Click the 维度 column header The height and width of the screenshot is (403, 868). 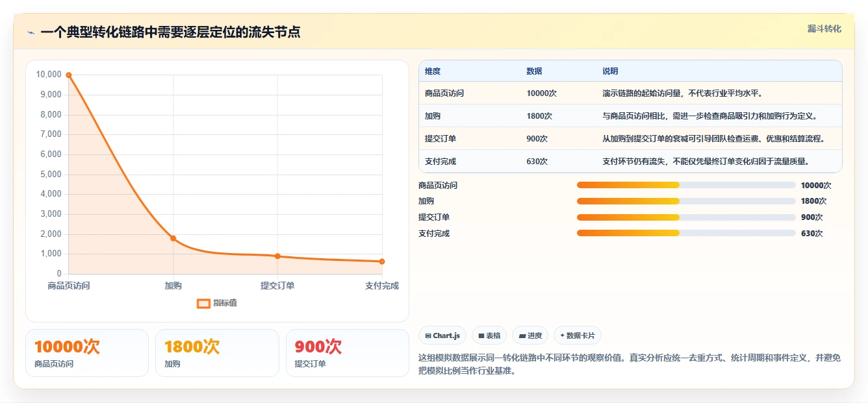tap(433, 71)
